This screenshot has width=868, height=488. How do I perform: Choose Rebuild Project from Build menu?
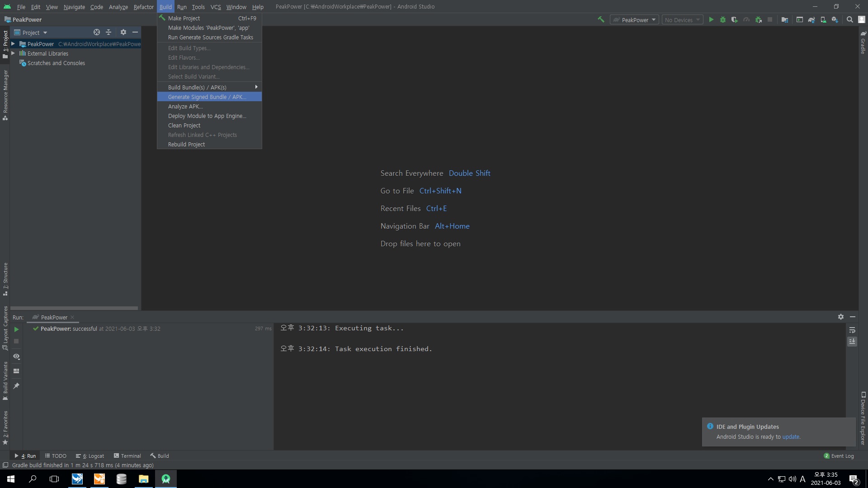(x=186, y=144)
